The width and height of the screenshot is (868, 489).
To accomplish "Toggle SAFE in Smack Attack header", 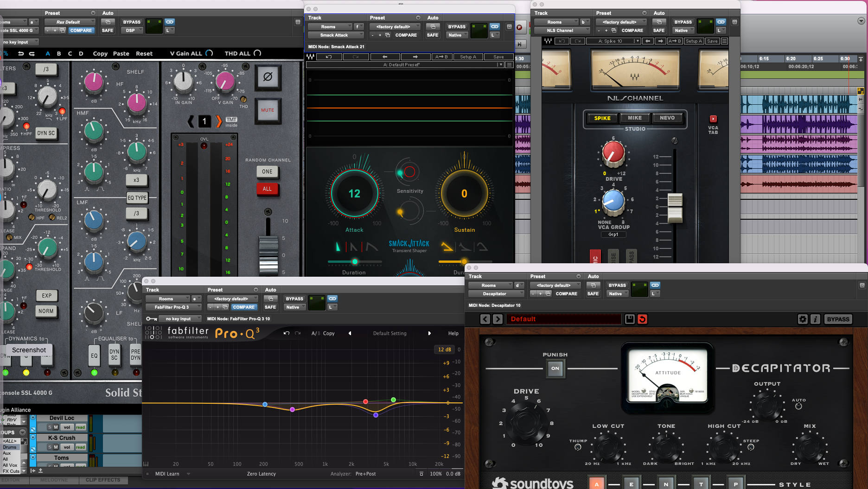I will [432, 35].
